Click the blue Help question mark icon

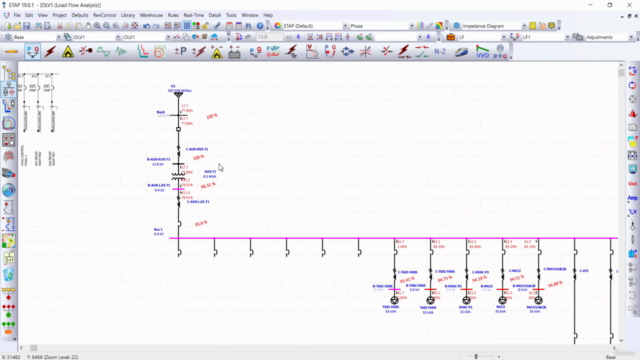pos(260,26)
